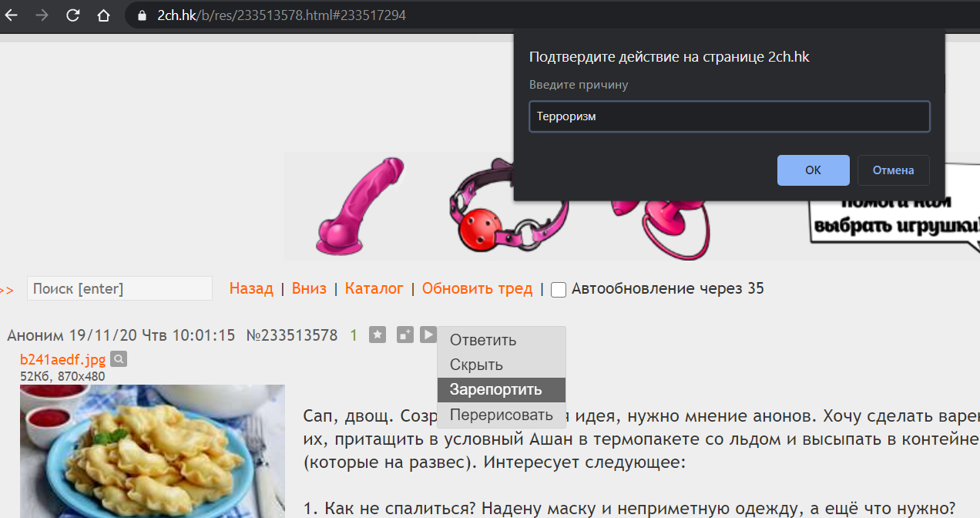Choose Ответить in the post menu
Screen dimensions: 980x518
coord(502,340)
